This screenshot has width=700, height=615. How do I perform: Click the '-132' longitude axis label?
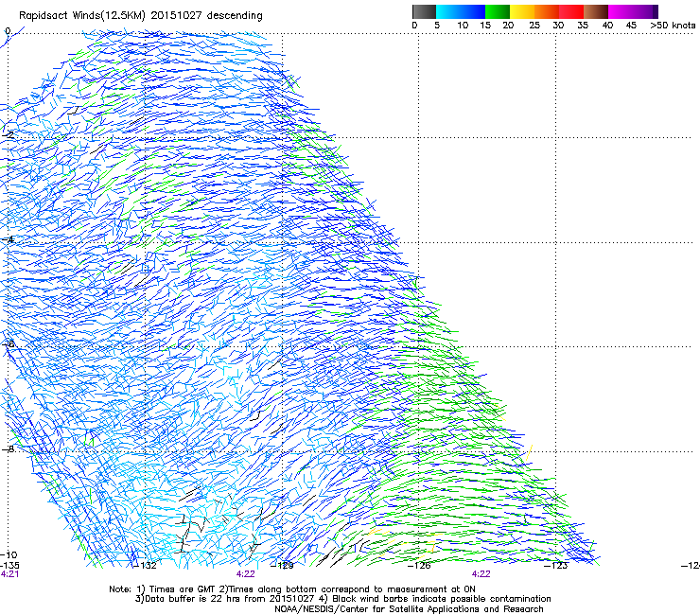(145, 566)
